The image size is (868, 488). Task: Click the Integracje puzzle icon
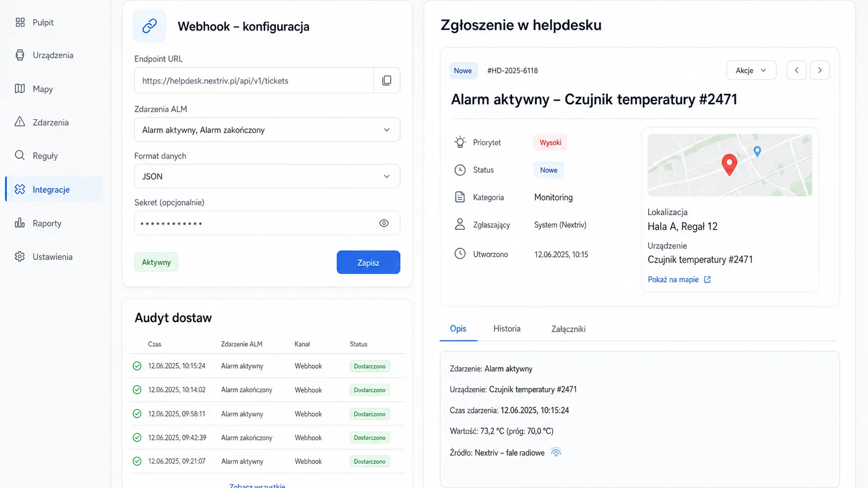pos(20,189)
